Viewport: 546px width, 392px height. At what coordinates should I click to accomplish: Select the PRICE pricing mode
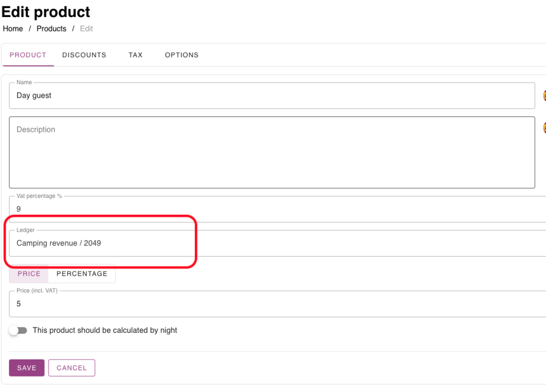(29, 274)
